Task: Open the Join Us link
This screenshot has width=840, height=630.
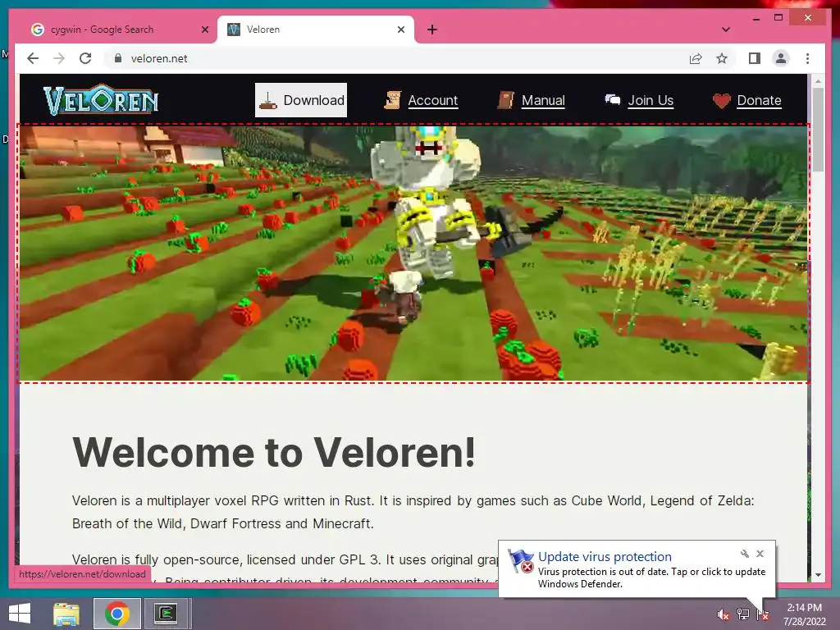Action: [651, 100]
